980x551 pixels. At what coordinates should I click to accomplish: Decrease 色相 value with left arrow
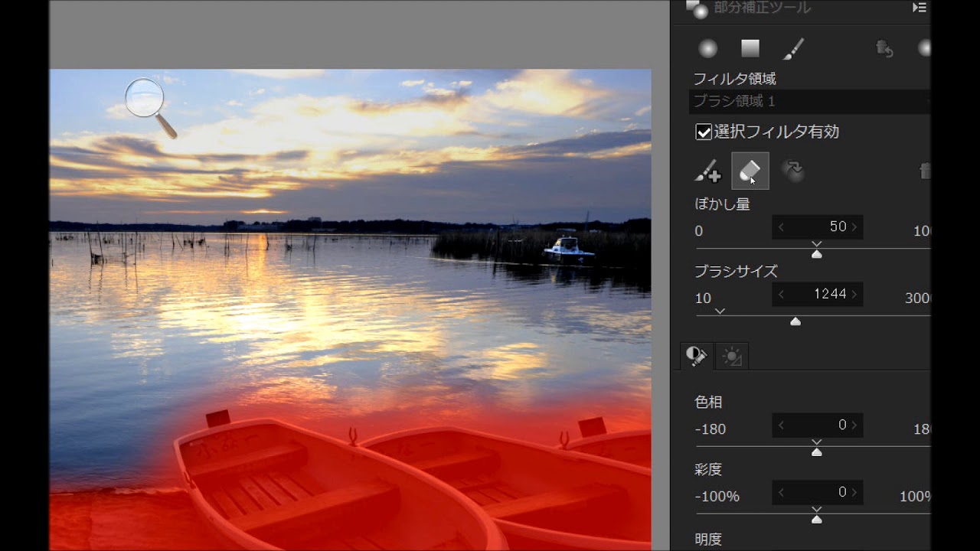[781, 425]
